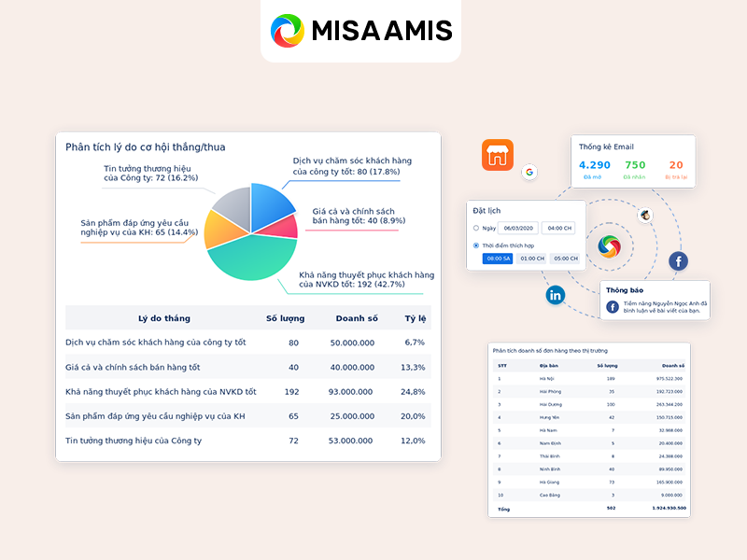Viewport: 747px width, 560px height.
Task: Select the Thời điểm thích hợp option
Action: pyautogui.click(x=475, y=244)
